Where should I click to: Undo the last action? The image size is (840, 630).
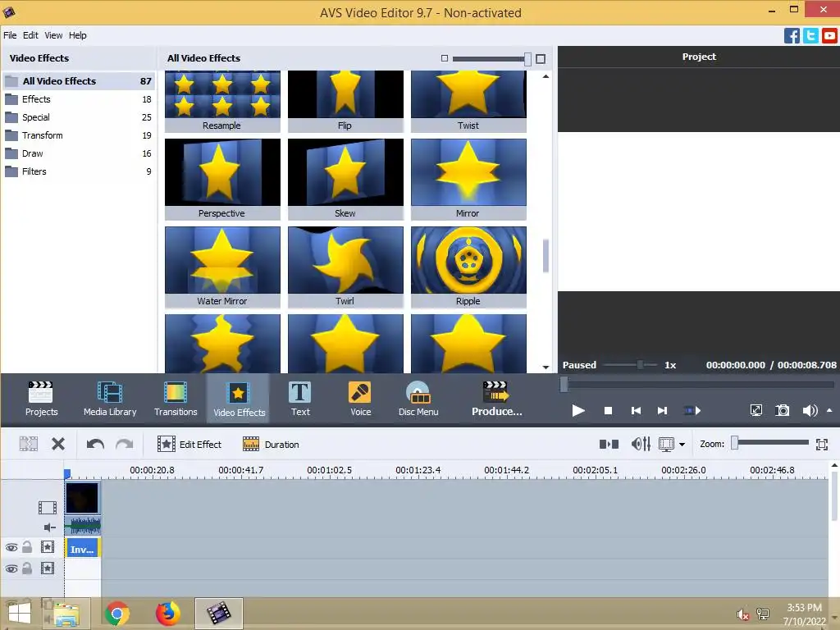(95, 444)
